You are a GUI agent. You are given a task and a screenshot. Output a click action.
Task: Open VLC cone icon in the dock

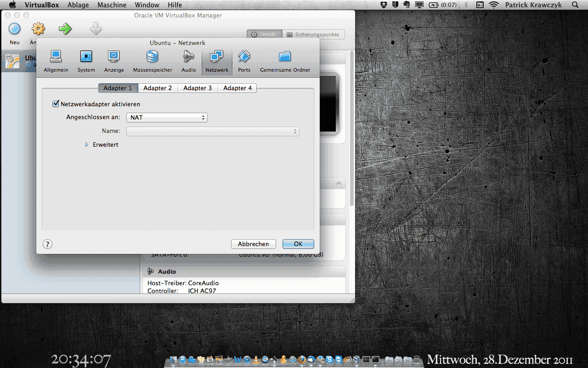256,360
